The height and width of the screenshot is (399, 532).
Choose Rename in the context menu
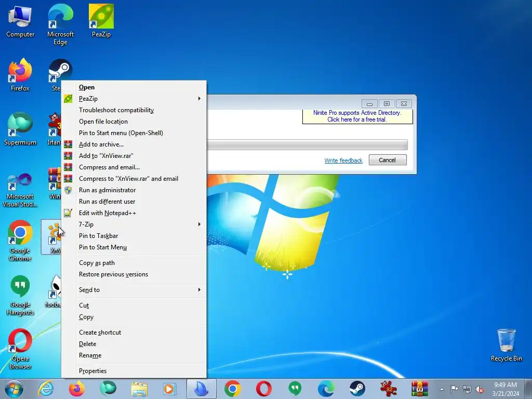click(134, 355)
